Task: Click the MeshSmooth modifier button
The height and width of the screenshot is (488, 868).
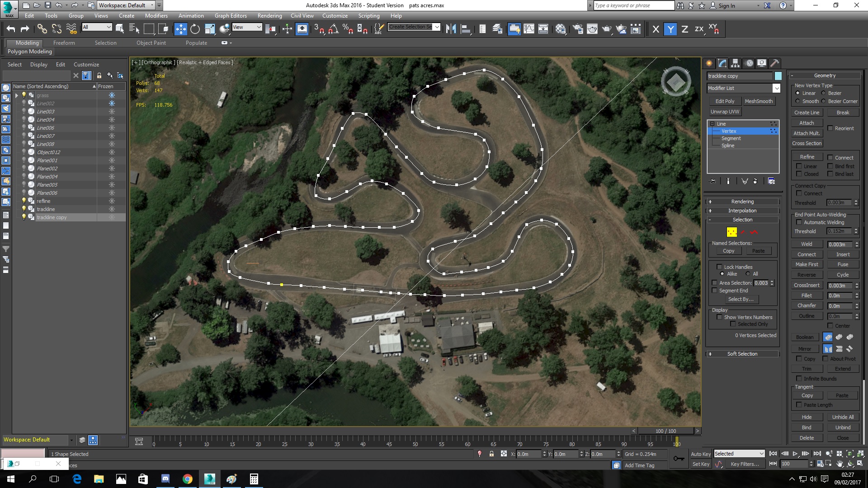Action: click(x=759, y=101)
